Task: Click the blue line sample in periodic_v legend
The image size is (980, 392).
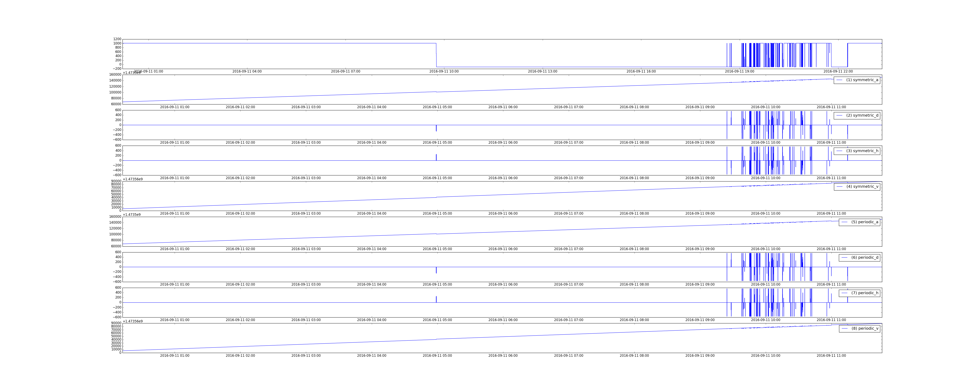Action: pos(845,328)
